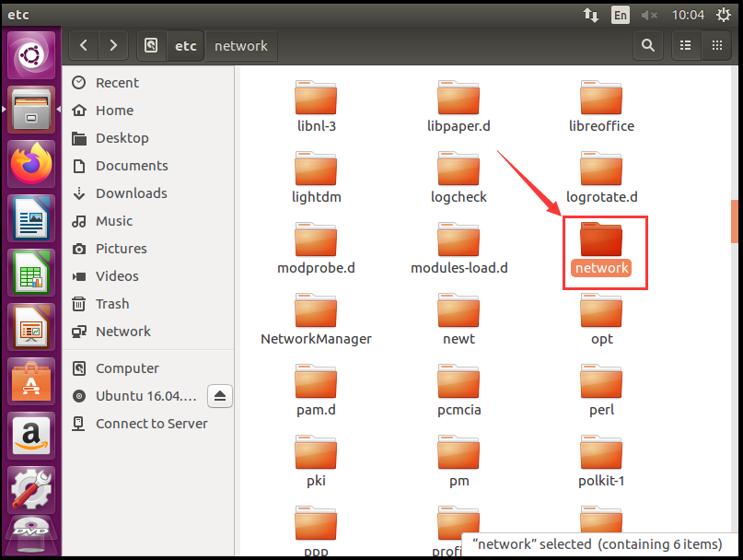743x560 pixels.
Task: Open Downloads in the sidebar
Action: point(148,193)
